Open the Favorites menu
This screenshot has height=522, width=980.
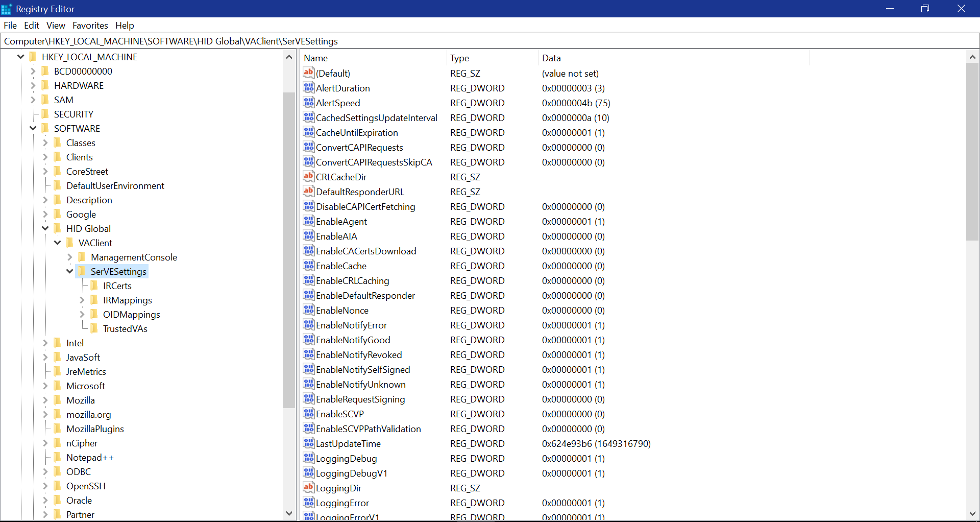point(90,25)
